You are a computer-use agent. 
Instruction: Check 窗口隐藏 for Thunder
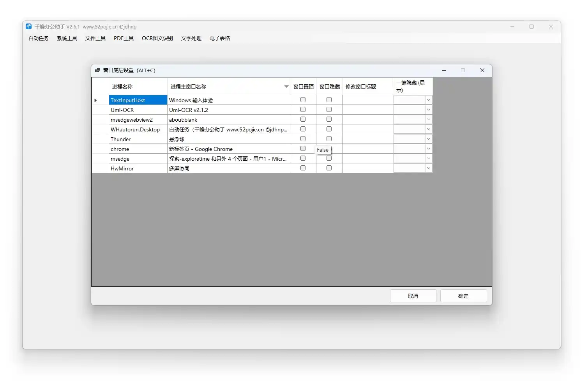click(329, 139)
